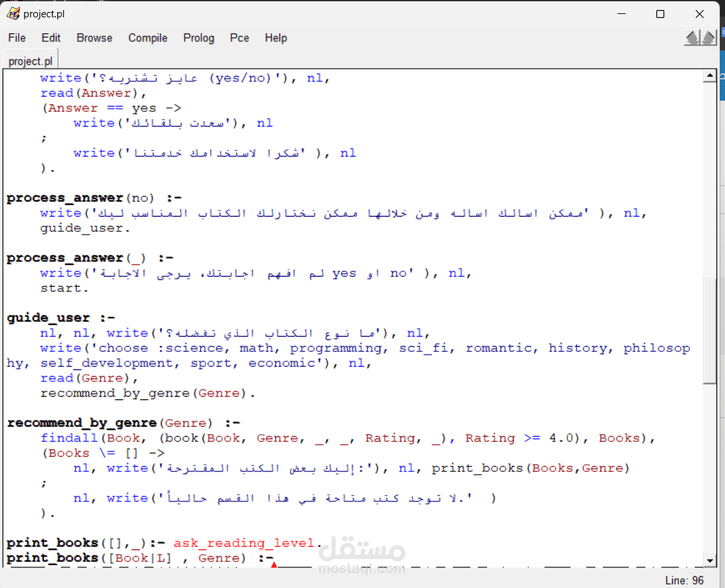The height and width of the screenshot is (588, 725).
Task: Open the Edit menu
Action: tap(51, 38)
